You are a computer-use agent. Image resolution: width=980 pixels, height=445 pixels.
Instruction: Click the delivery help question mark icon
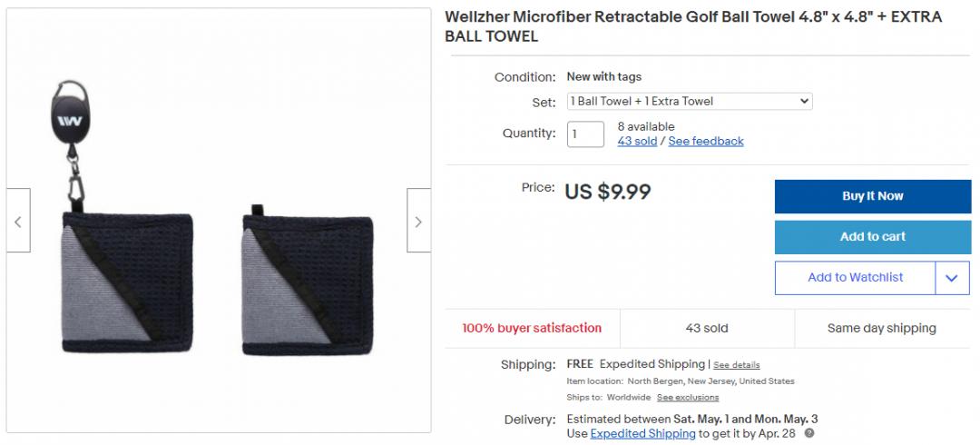pos(808,433)
